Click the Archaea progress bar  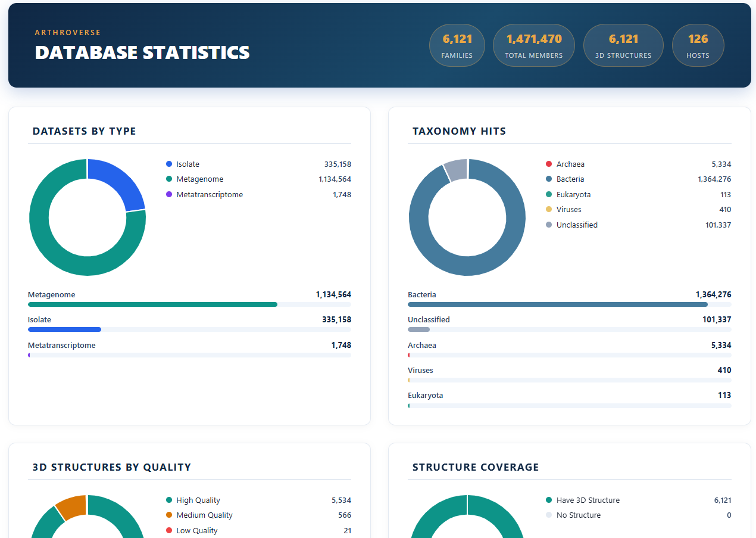click(570, 355)
